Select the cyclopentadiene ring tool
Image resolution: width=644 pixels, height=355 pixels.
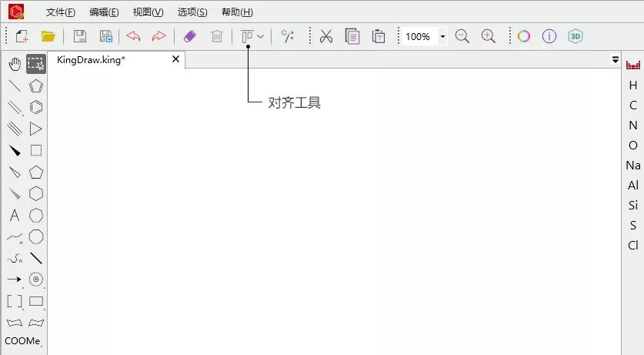(x=36, y=86)
